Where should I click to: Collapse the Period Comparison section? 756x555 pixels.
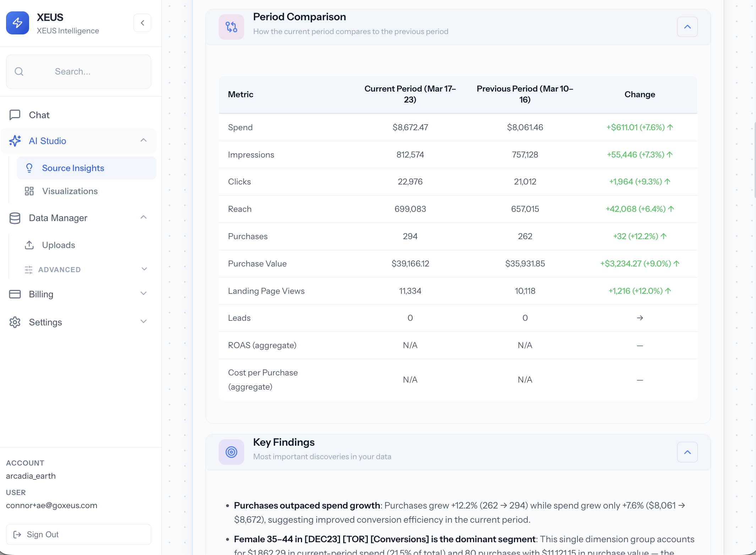coord(687,27)
